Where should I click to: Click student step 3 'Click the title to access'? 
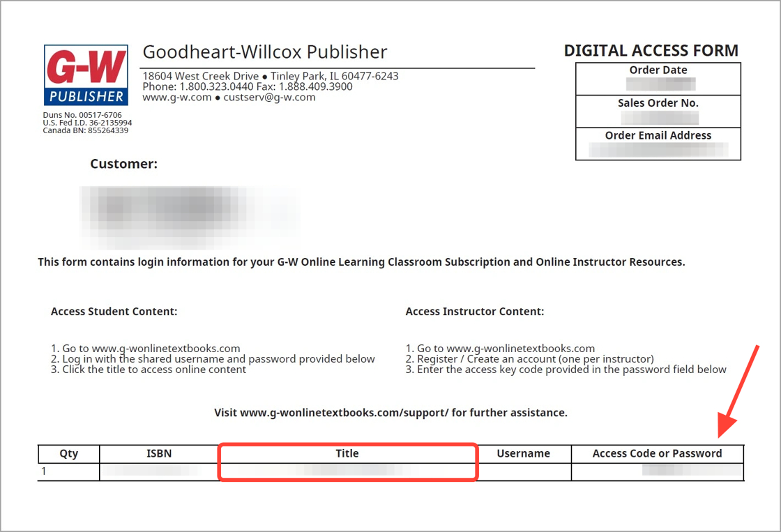pos(149,369)
